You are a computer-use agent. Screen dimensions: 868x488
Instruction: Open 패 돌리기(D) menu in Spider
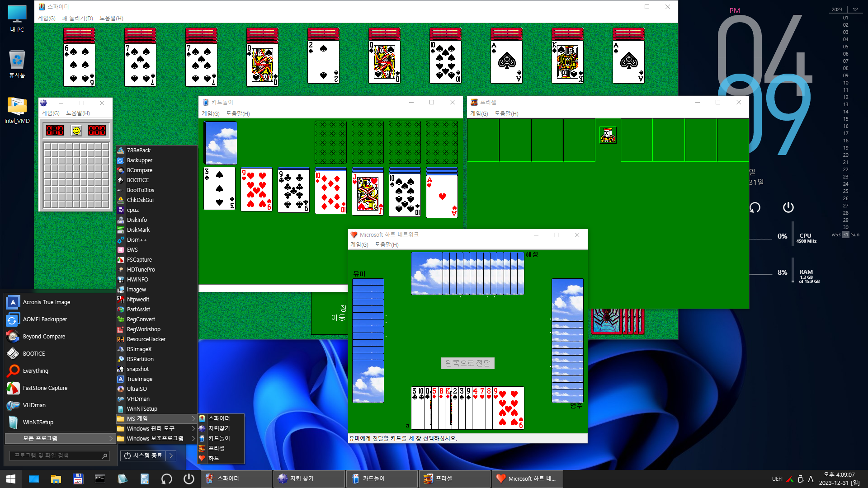(77, 19)
